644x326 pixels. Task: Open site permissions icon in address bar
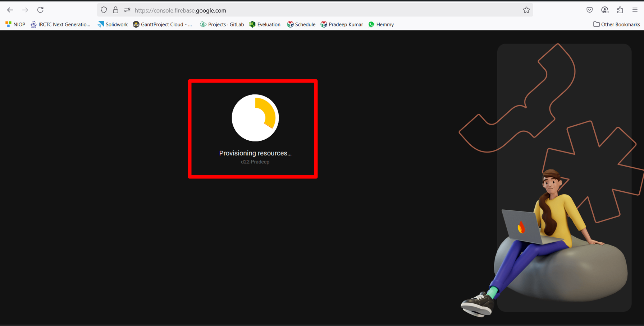click(127, 10)
